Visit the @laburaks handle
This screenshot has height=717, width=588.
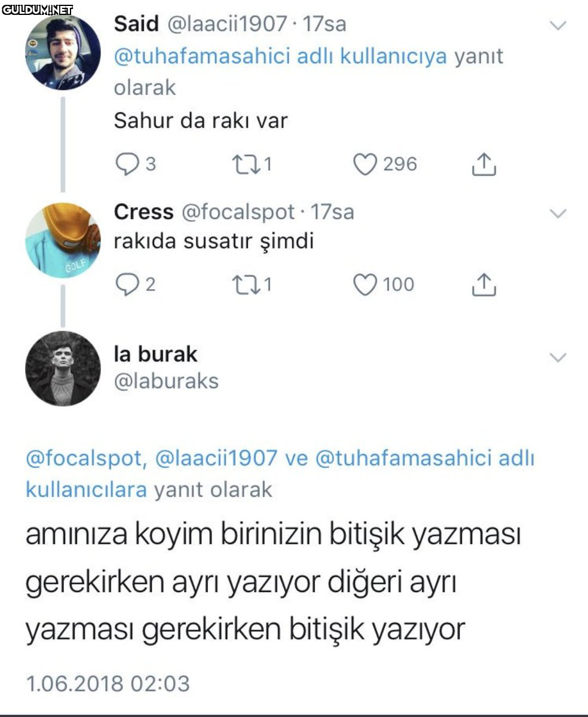click(166, 381)
